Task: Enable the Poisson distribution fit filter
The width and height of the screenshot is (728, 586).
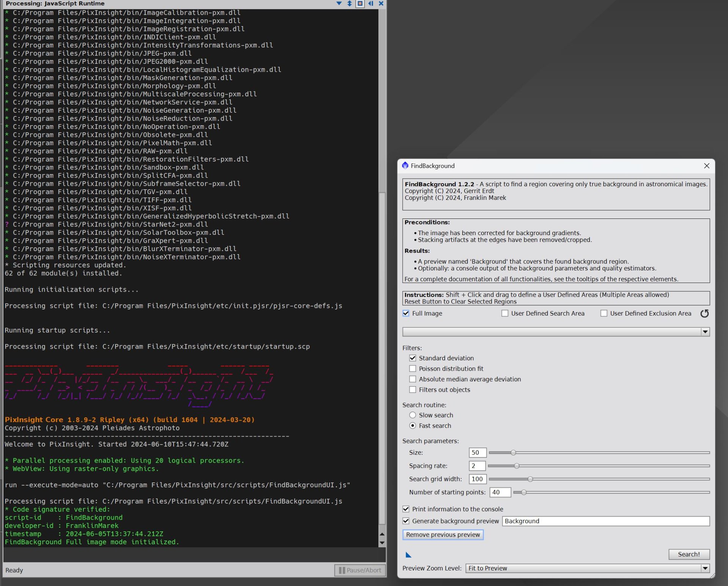Action: 413,369
